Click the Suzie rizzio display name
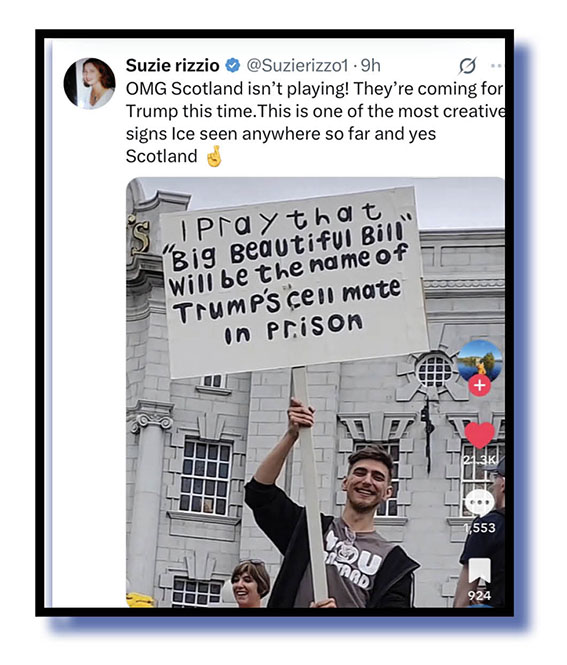Viewport: 567px width, 665px height. tap(172, 65)
